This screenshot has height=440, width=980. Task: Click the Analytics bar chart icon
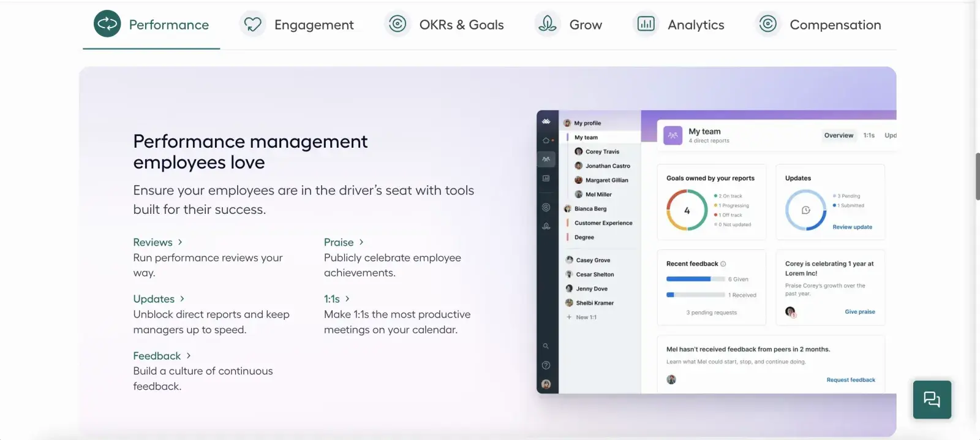point(646,24)
